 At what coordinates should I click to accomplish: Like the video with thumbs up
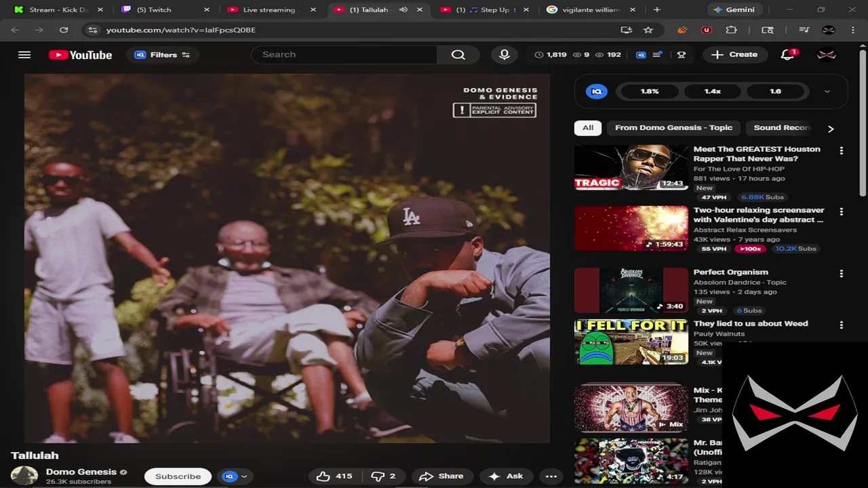tap(334, 476)
